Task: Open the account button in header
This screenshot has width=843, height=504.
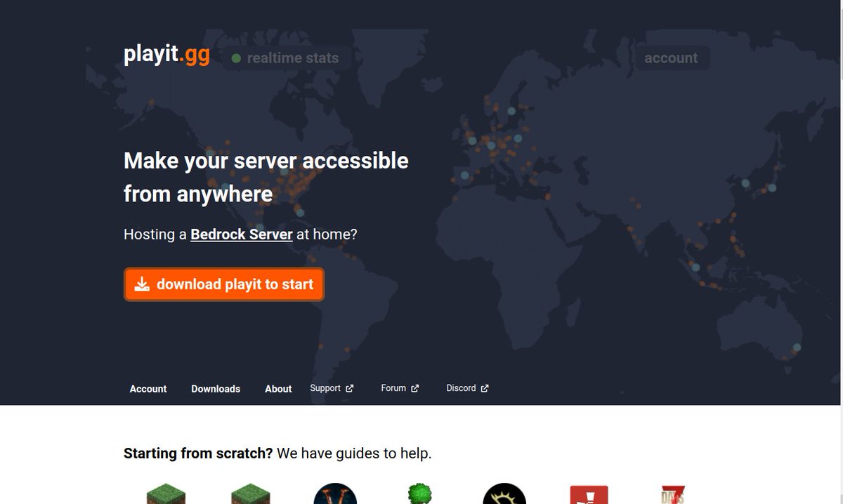Action: pyautogui.click(x=671, y=58)
